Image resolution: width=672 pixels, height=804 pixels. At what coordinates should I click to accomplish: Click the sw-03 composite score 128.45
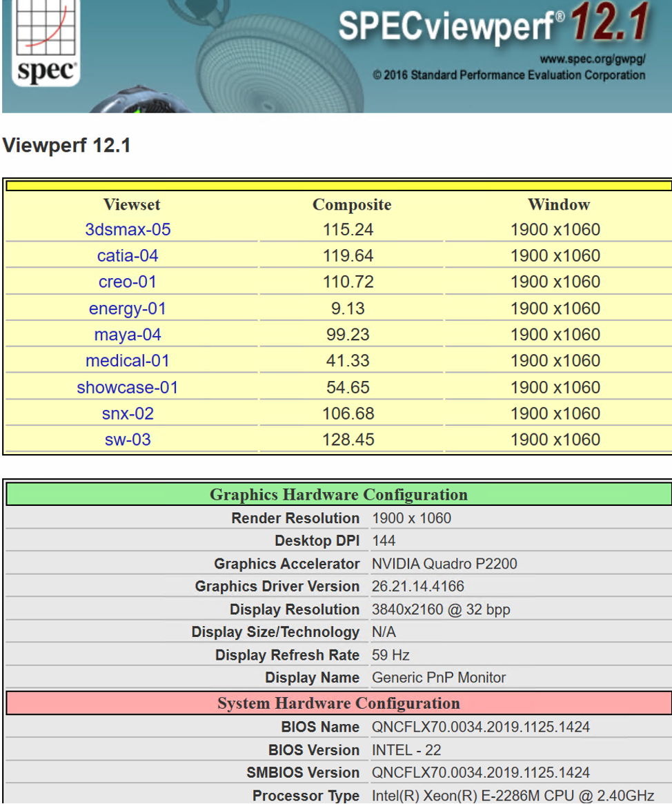348,440
